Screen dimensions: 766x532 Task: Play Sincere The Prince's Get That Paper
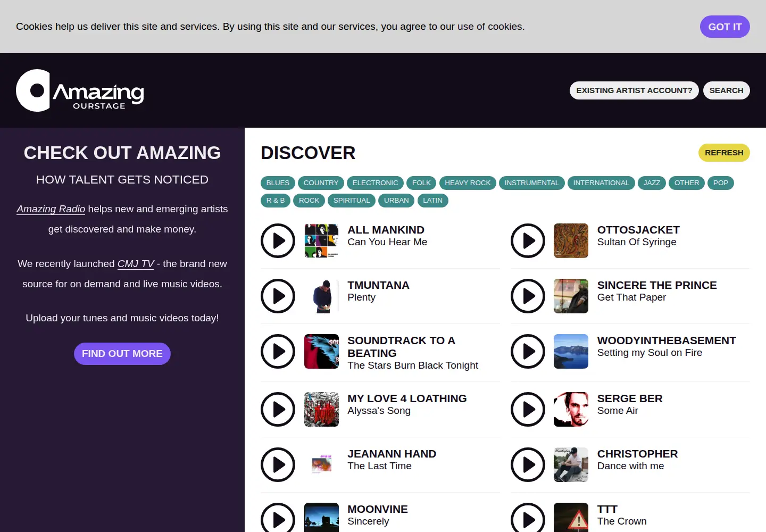[x=528, y=296]
